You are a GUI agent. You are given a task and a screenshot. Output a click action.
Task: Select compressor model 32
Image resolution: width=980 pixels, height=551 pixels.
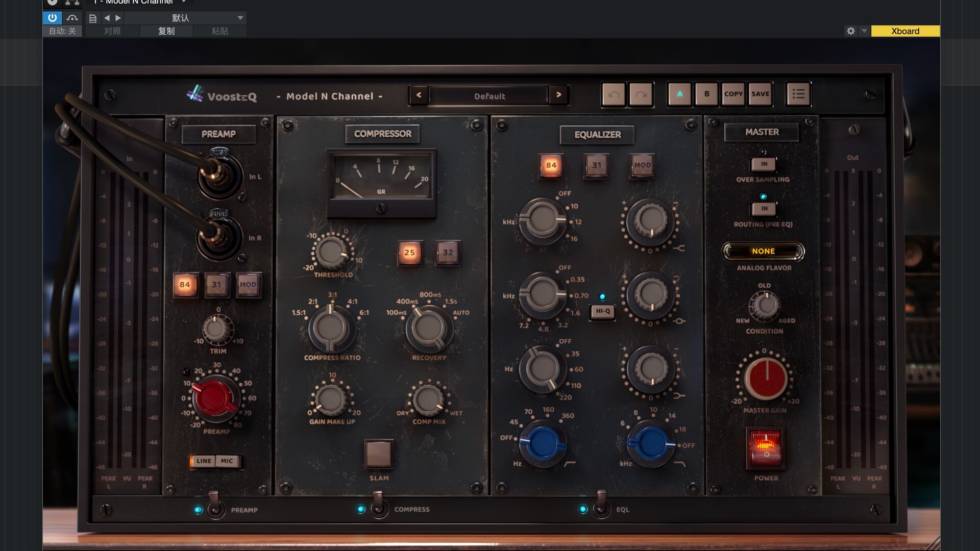(x=448, y=253)
